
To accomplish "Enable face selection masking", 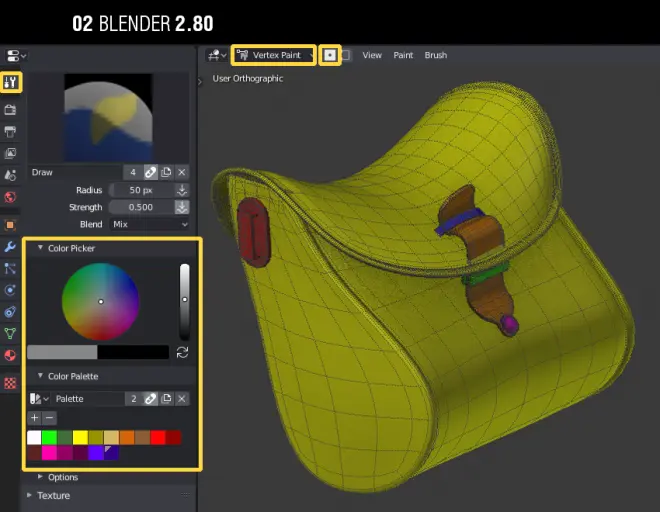I will point(330,55).
